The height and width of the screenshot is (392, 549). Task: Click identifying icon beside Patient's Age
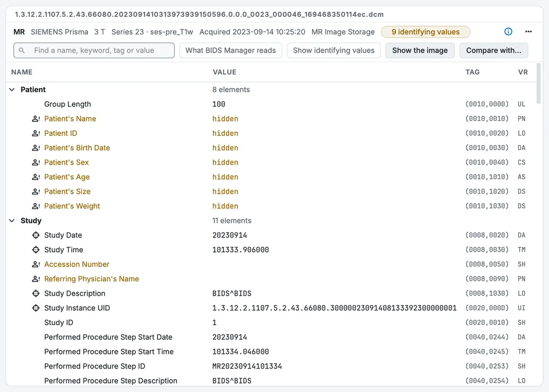pyautogui.click(x=36, y=177)
